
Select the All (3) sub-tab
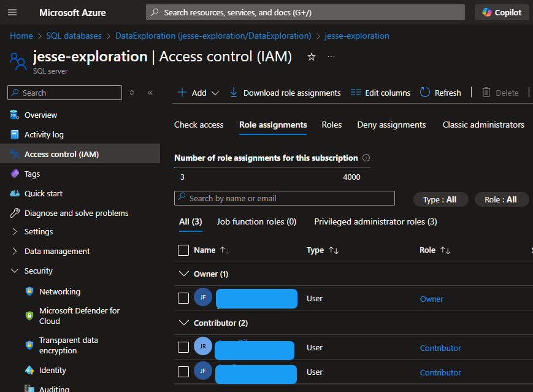point(191,222)
